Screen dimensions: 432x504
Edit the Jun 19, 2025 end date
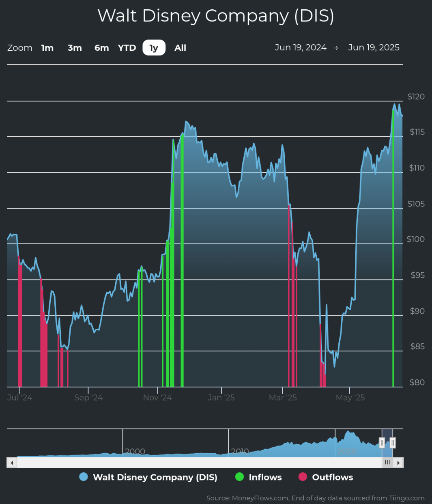pos(374,47)
